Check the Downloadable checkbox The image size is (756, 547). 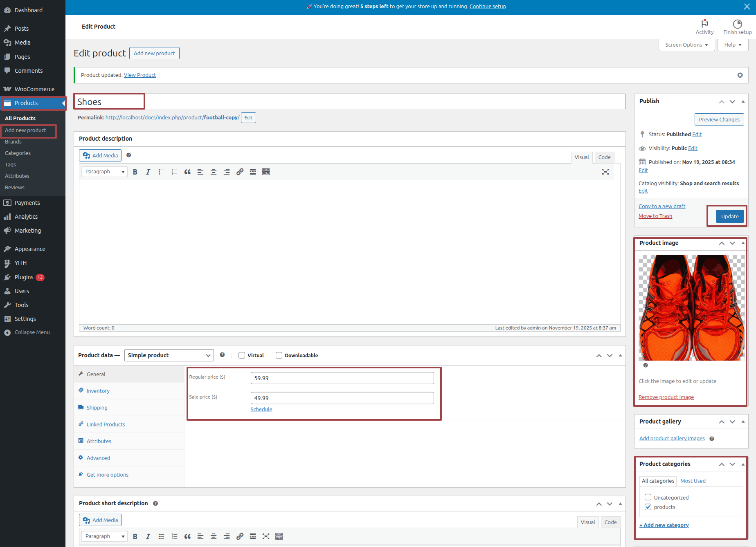[279, 355]
